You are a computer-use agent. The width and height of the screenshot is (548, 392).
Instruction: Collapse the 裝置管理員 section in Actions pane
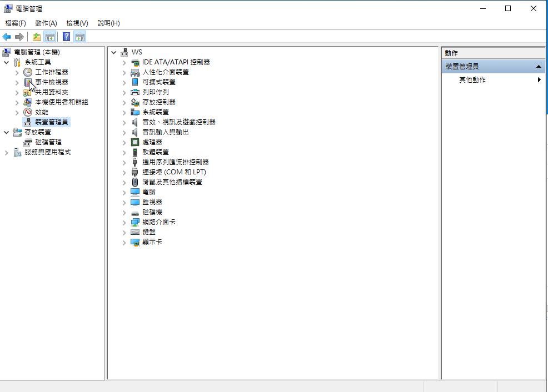(539, 67)
